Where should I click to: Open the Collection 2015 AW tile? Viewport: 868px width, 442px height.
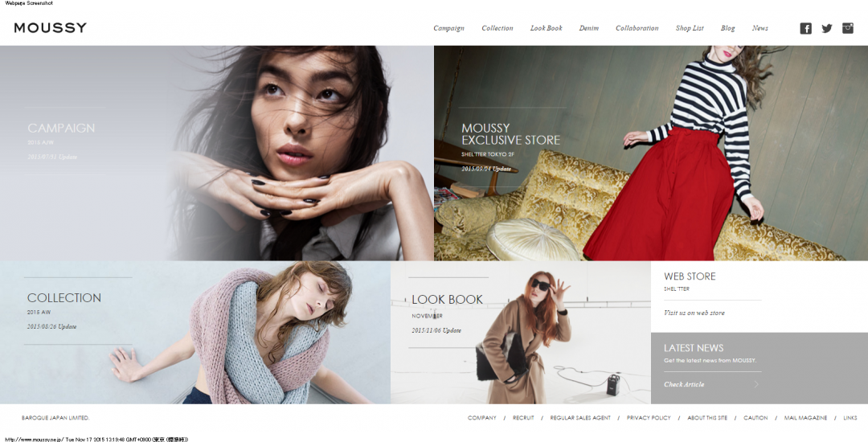[x=194, y=332]
